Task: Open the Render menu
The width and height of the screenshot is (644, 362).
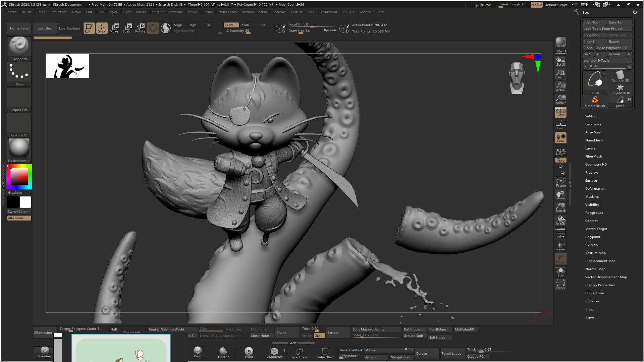Action: coord(248,12)
